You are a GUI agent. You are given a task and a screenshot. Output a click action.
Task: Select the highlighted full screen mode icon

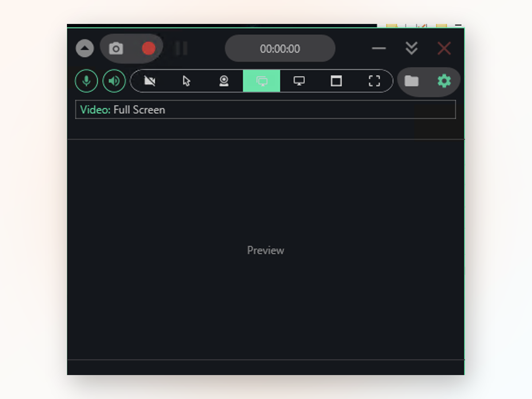pyautogui.click(x=262, y=81)
